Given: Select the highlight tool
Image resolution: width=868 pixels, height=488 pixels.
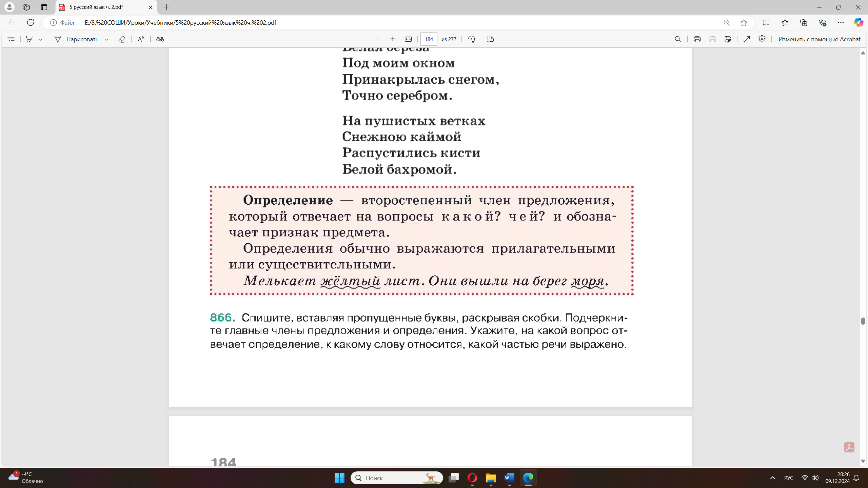Looking at the screenshot, I should coord(29,39).
